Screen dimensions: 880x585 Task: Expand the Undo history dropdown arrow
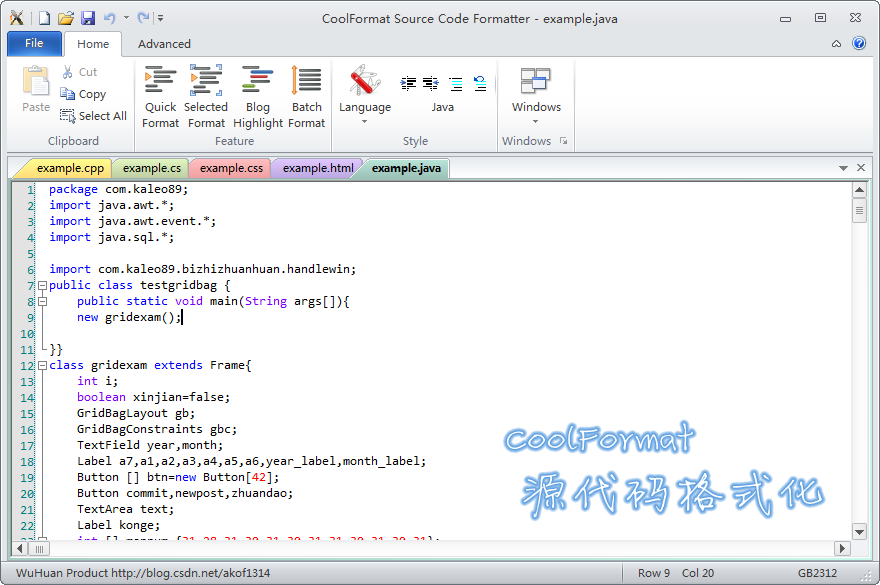[x=124, y=17]
